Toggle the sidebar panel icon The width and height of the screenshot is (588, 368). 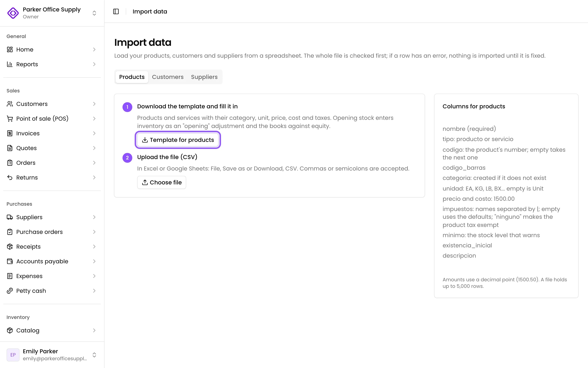116,11
